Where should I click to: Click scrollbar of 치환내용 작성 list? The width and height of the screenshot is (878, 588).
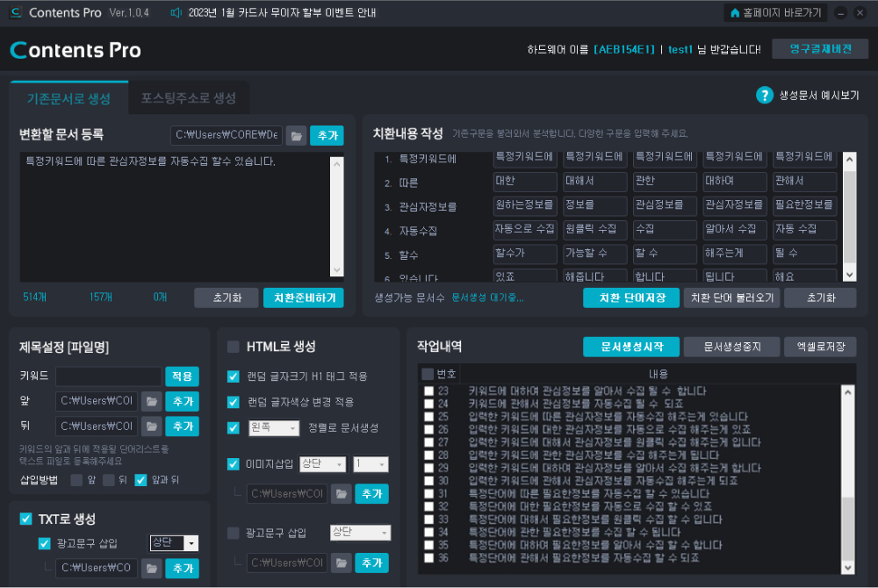coord(849,217)
